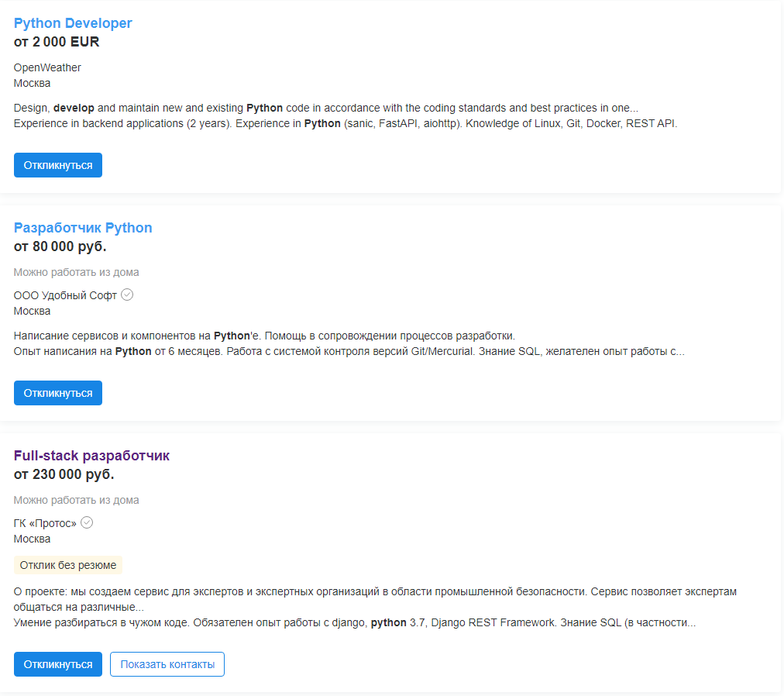This screenshot has height=696, width=784.
Task: Click the от 2 000 EUR salary text
Action: click(57, 42)
